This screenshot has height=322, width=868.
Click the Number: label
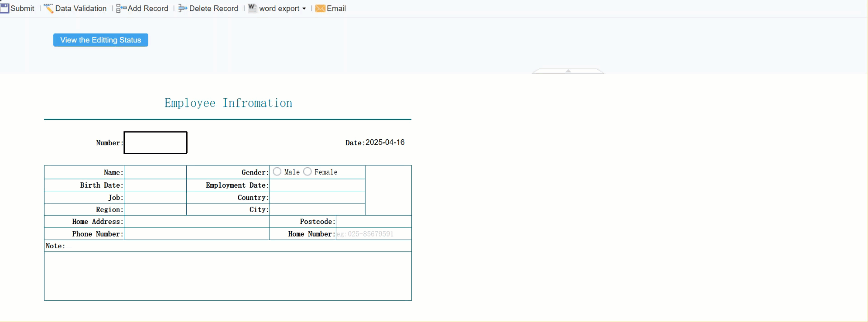click(x=109, y=143)
